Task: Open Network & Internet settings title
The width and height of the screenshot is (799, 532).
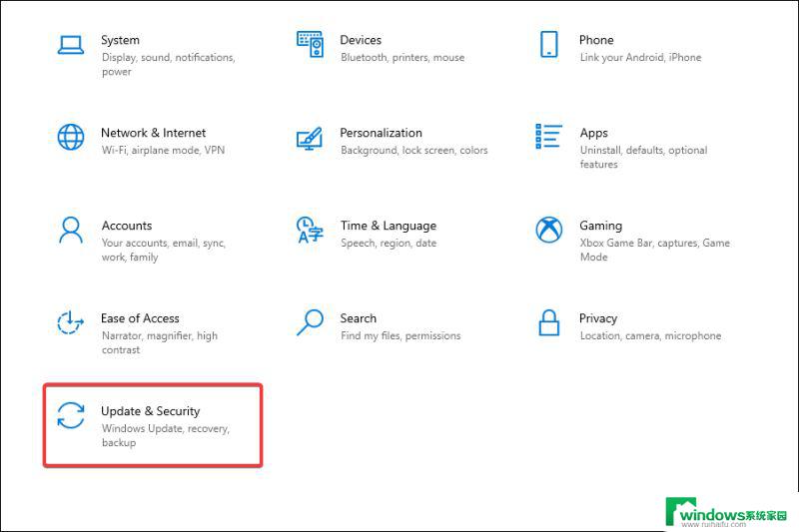Action: coord(154,133)
